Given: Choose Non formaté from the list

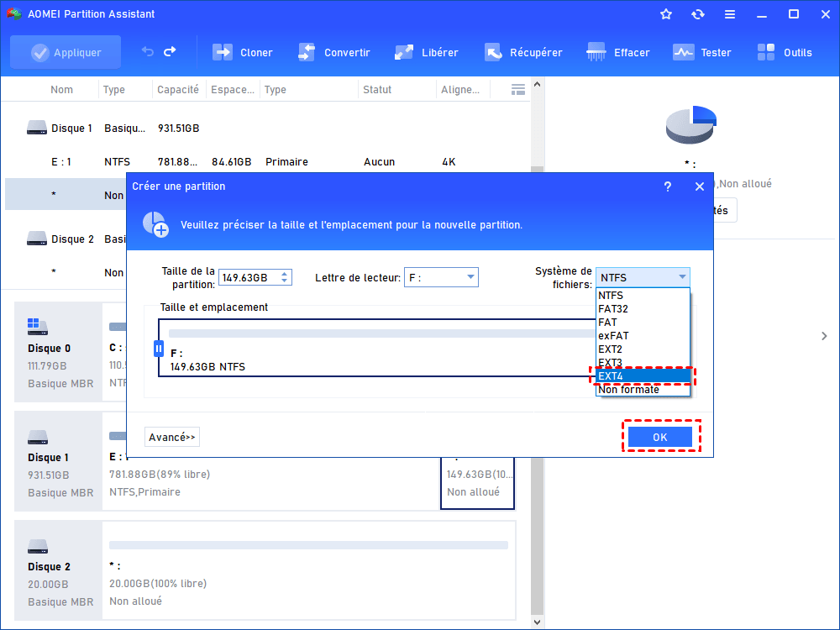Looking at the screenshot, I should (x=643, y=390).
